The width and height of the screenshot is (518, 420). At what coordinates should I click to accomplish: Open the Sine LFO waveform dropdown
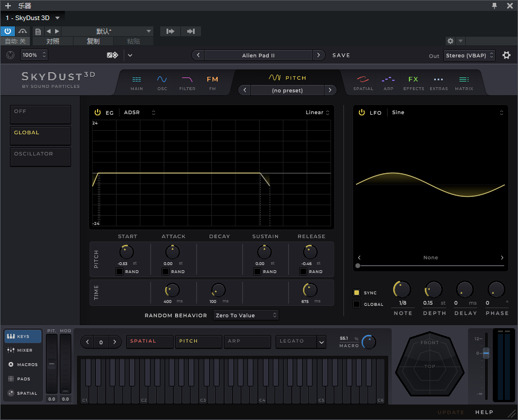point(447,112)
